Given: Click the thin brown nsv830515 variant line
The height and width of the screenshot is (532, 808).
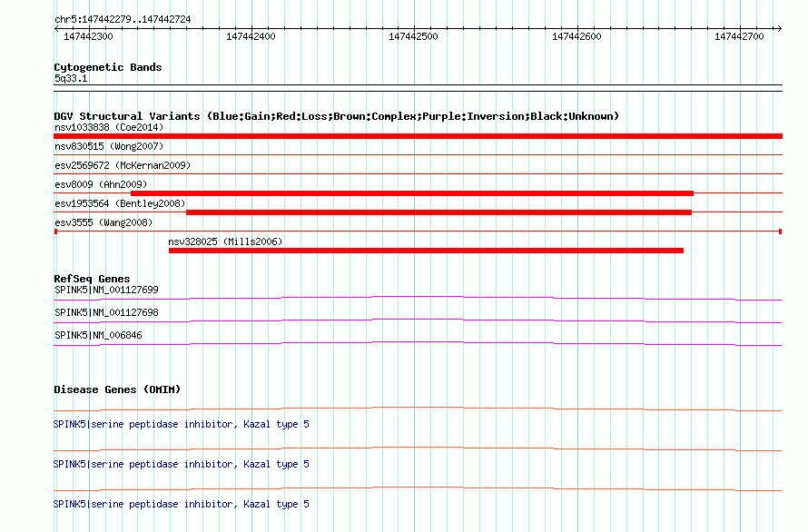Looking at the screenshot, I should [418, 154].
